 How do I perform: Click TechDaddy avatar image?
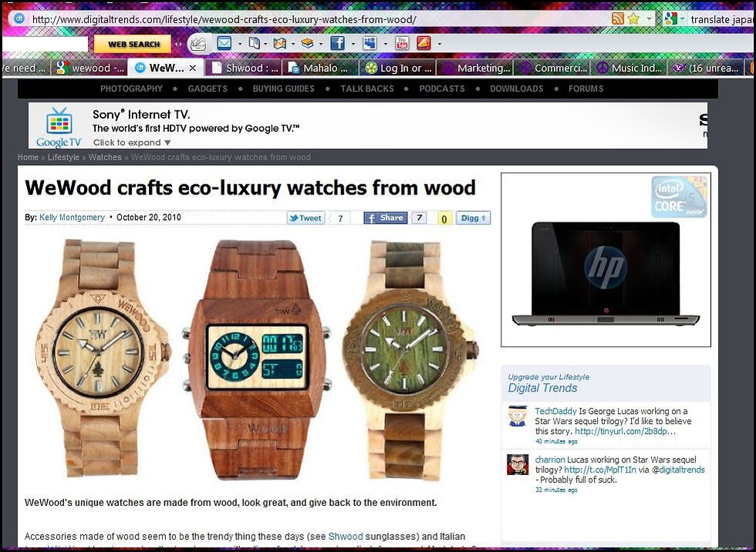518,416
